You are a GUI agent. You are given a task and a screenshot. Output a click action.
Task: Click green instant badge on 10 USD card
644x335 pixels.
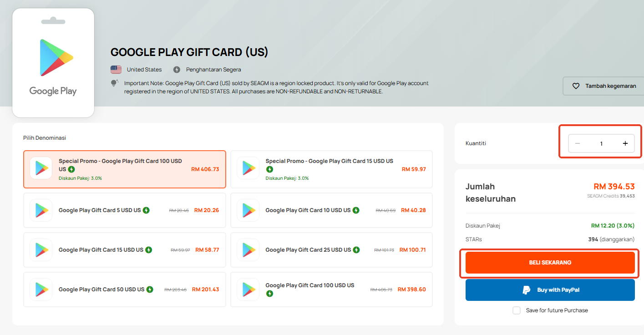pyautogui.click(x=356, y=210)
